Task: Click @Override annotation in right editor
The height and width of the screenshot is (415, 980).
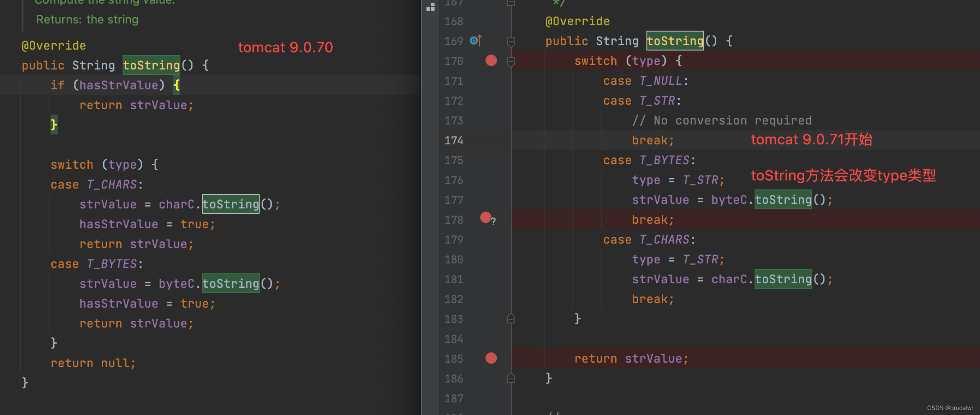Action: [577, 21]
